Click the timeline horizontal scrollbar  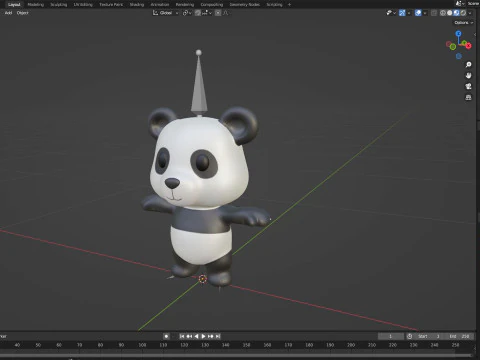pyautogui.click(x=237, y=356)
